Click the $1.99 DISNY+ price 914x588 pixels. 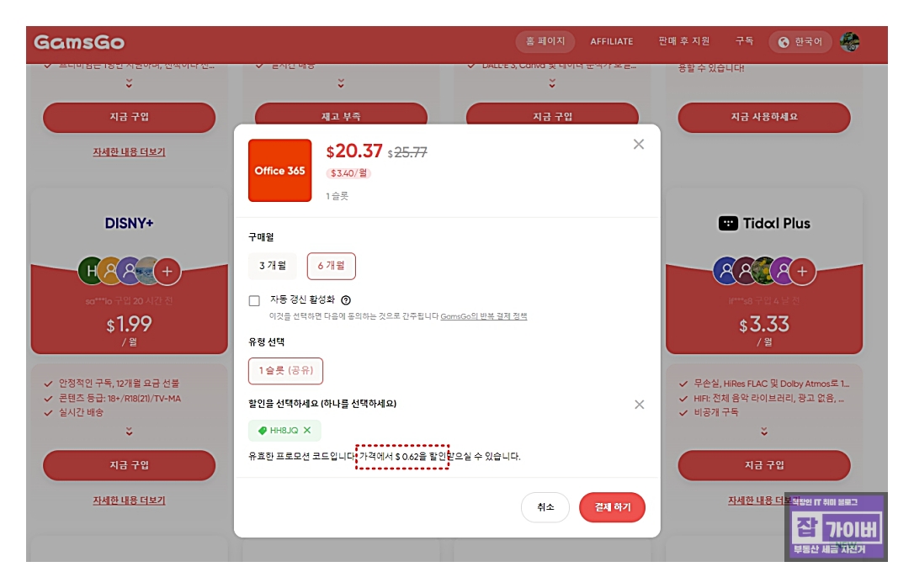click(129, 324)
